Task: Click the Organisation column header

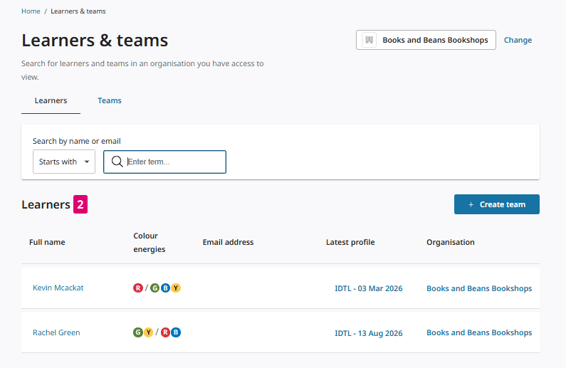Action: 450,242
